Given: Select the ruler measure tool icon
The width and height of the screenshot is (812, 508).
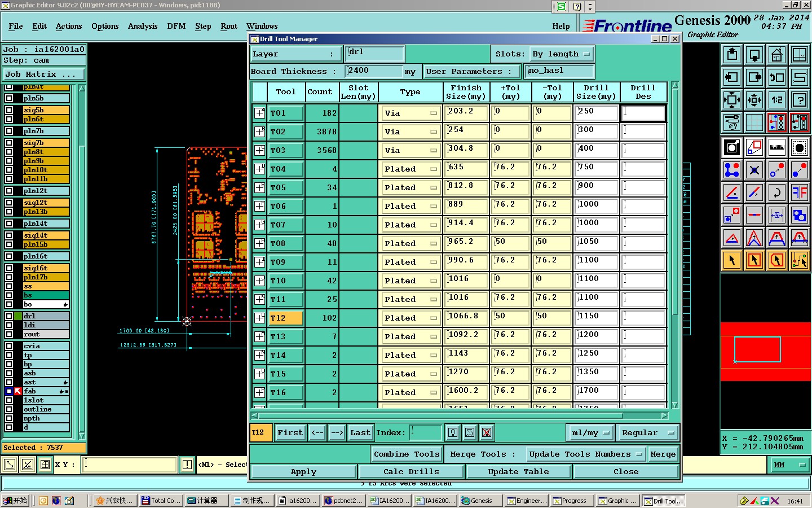Looking at the screenshot, I should pyautogui.click(x=777, y=147).
